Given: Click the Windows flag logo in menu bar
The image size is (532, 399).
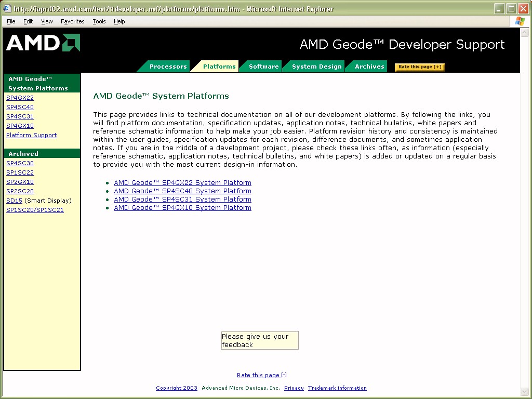Looking at the screenshot, I should coord(520,21).
